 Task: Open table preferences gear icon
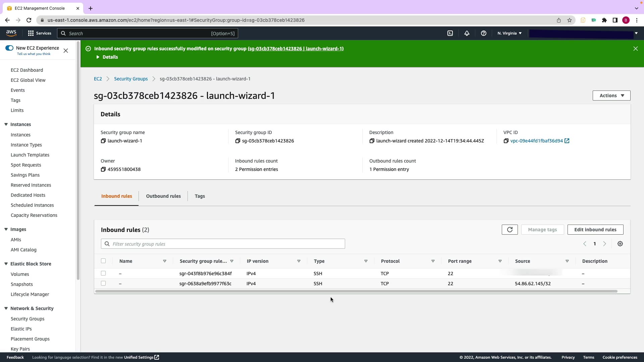tap(620, 244)
